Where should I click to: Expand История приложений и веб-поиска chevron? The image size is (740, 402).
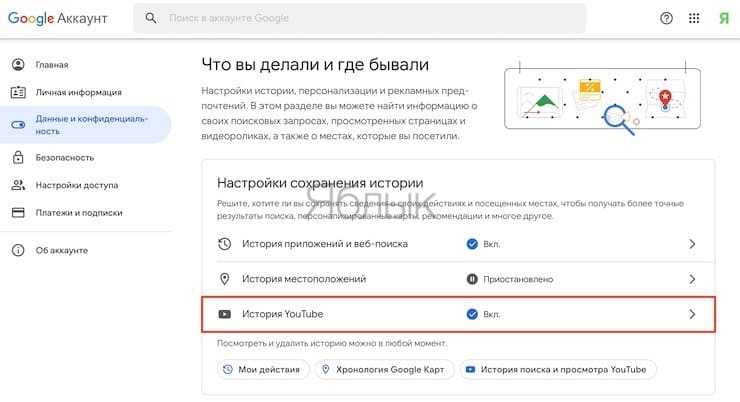tap(692, 244)
